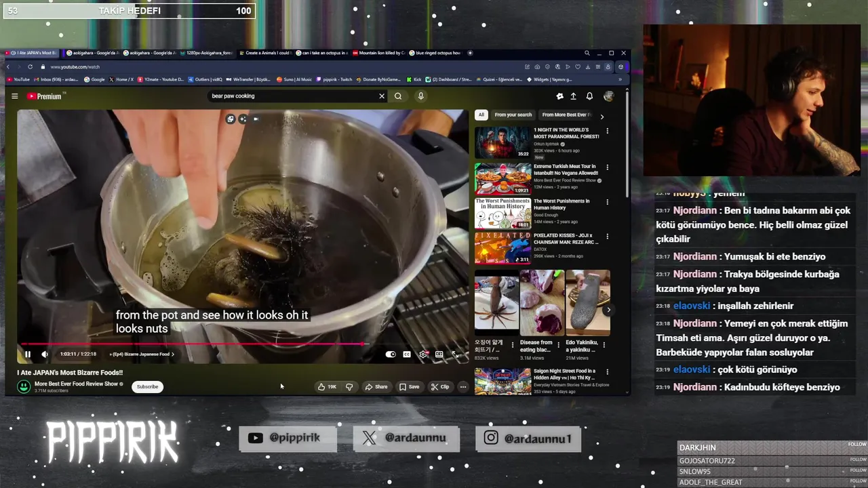868x488 pixels.
Task: Open a new browser tab
Action: 470,53
